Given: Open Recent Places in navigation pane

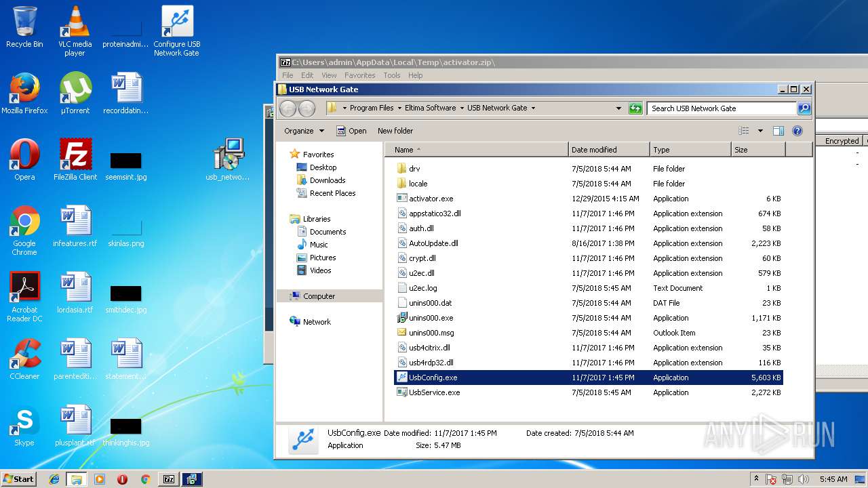Looking at the screenshot, I should coord(326,193).
